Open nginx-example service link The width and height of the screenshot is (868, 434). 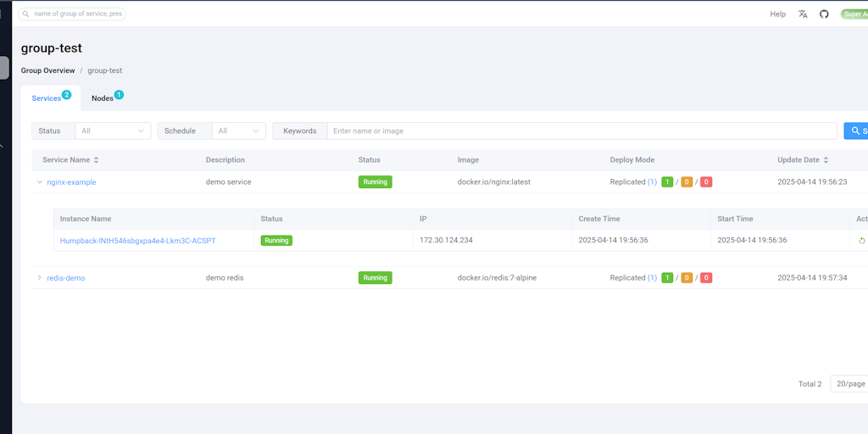click(71, 182)
